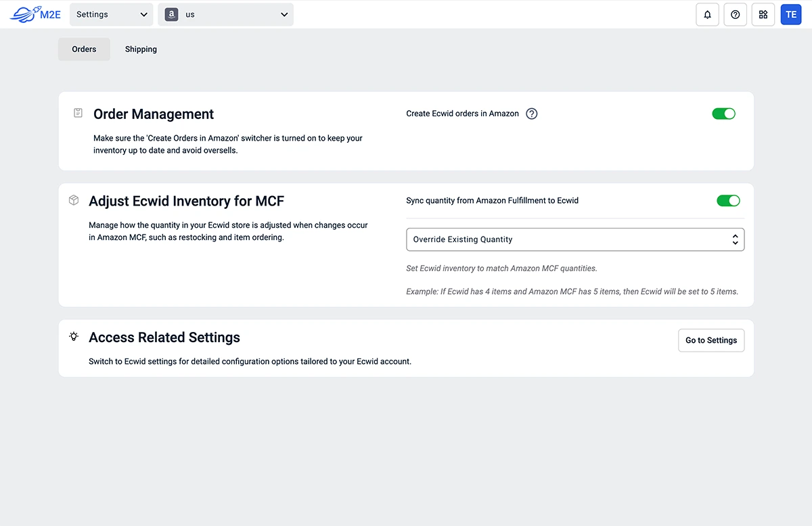Switch to the Orders tab

(84, 49)
